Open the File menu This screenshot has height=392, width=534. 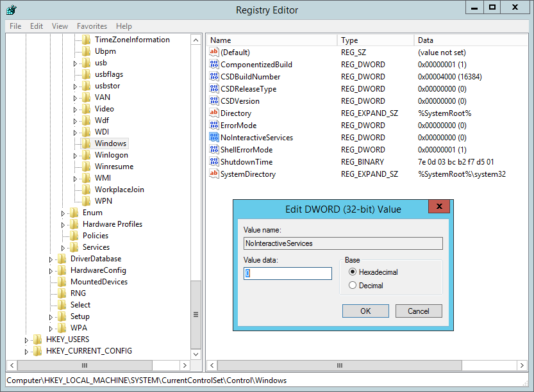15,26
